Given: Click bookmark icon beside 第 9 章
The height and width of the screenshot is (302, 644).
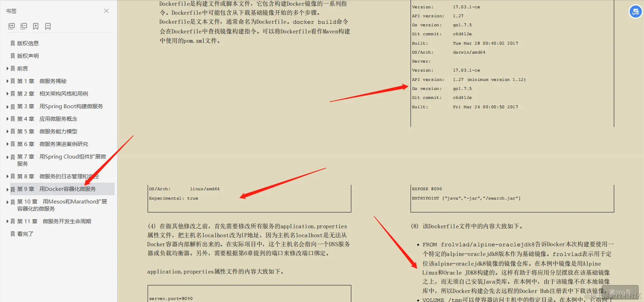Looking at the screenshot, I should [x=13, y=189].
